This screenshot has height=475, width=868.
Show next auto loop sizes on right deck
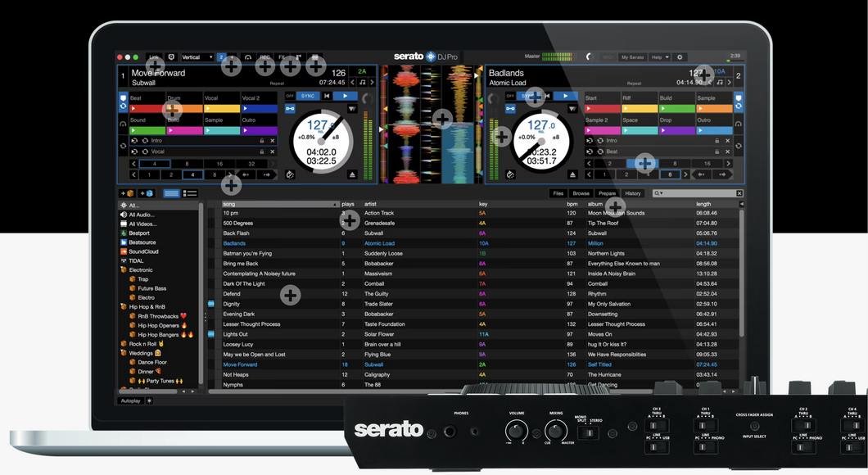coord(729,163)
